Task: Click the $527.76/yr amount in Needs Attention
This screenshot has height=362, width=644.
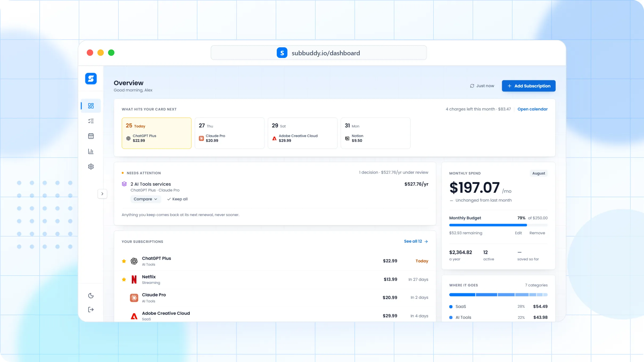Action: (416, 184)
